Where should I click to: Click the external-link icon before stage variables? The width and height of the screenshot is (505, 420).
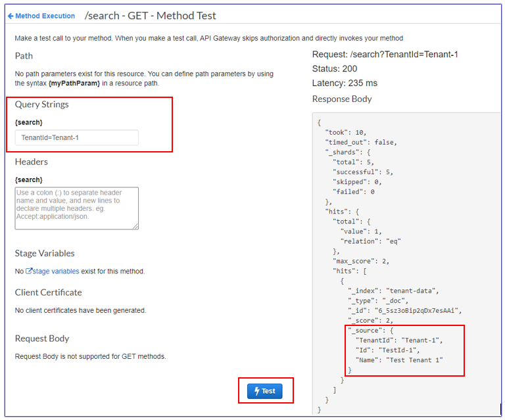(x=29, y=271)
